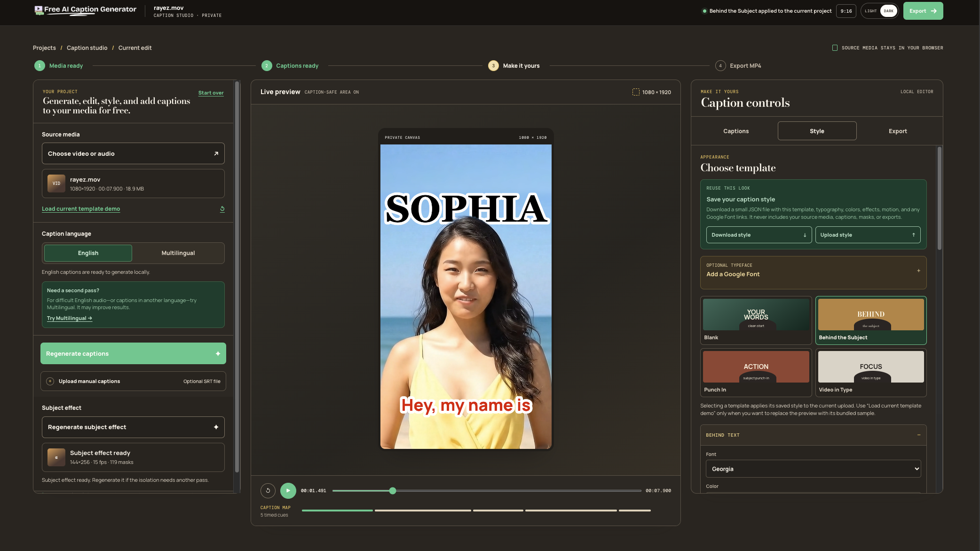The width and height of the screenshot is (980, 551).
Task: Click the upload arrow on Upload style
Action: click(x=914, y=235)
